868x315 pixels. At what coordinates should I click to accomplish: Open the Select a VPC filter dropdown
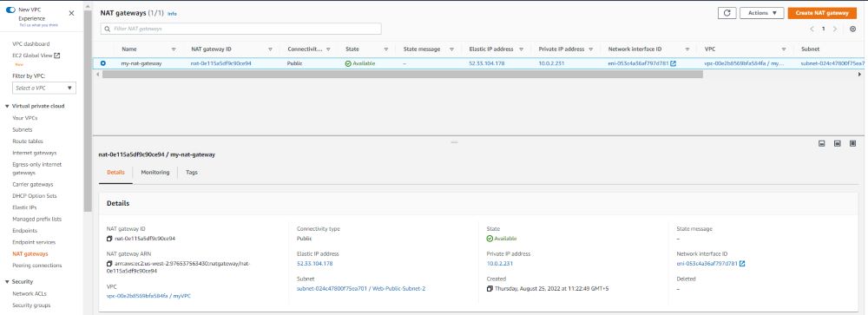[44, 88]
